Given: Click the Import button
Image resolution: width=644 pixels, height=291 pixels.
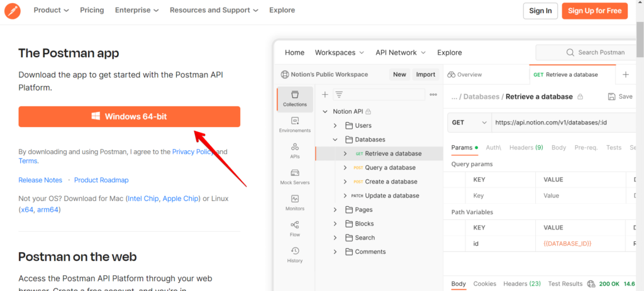Looking at the screenshot, I should tap(426, 74).
